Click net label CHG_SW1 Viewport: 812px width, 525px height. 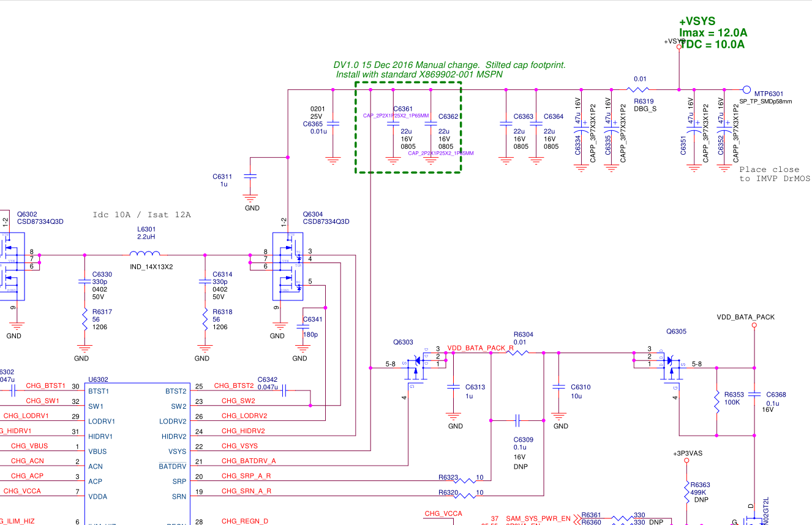pyautogui.click(x=42, y=401)
